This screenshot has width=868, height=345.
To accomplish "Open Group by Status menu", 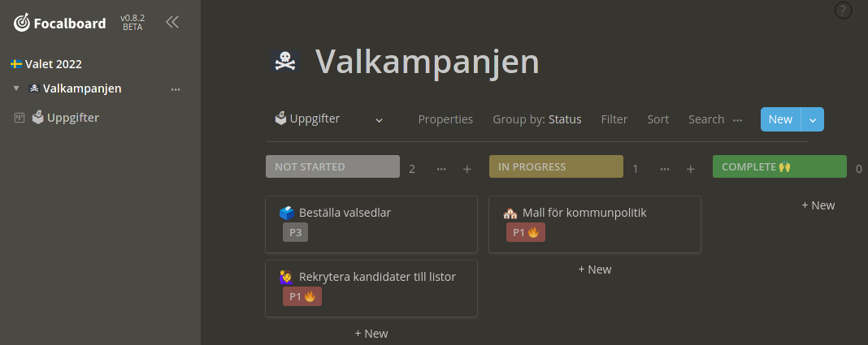I will [x=537, y=119].
